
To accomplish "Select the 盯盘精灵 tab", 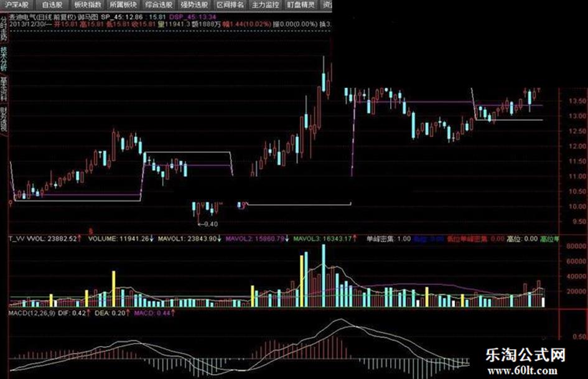I will point(301,5).
